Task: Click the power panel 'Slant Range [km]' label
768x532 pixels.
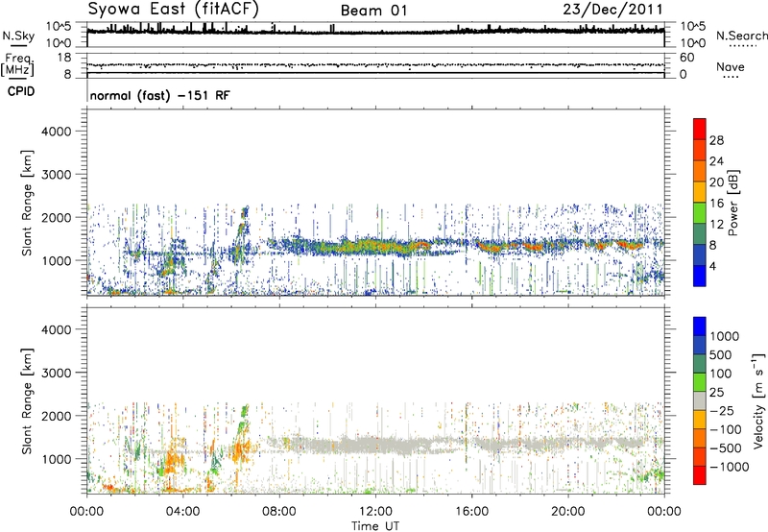Action: 27,203
